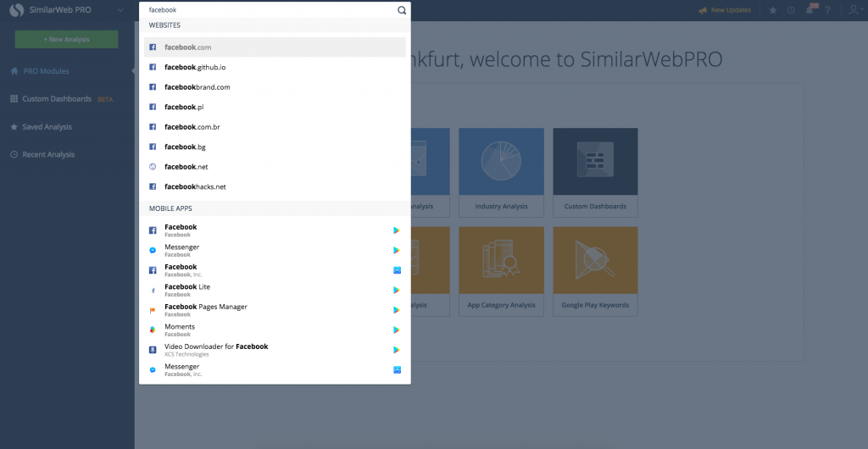This screenshot has height=449, width=868.
Task: Click the globe icon beside facebook.net
Action: [153, 166]
